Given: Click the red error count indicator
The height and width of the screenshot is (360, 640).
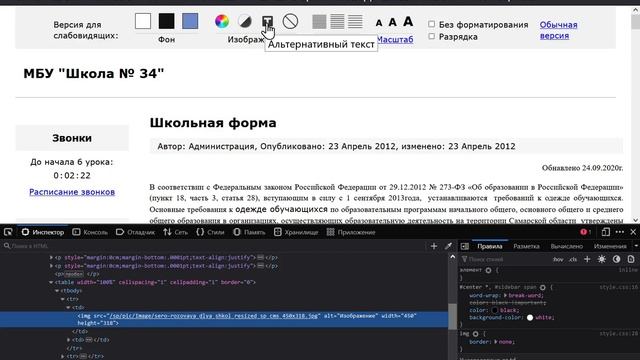Looking at the screenshot, I should click(585, 232).
